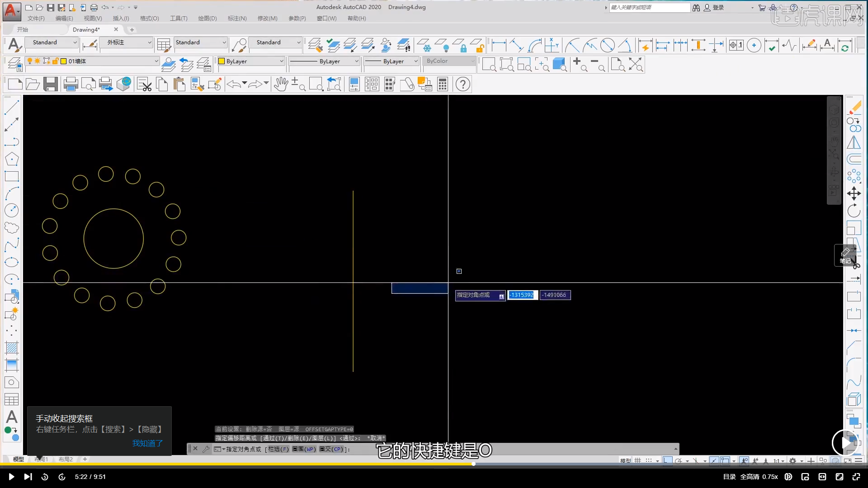Open the 修改(M) menu
This screenshot has width=868, height=488.
[x=267, y=19]
